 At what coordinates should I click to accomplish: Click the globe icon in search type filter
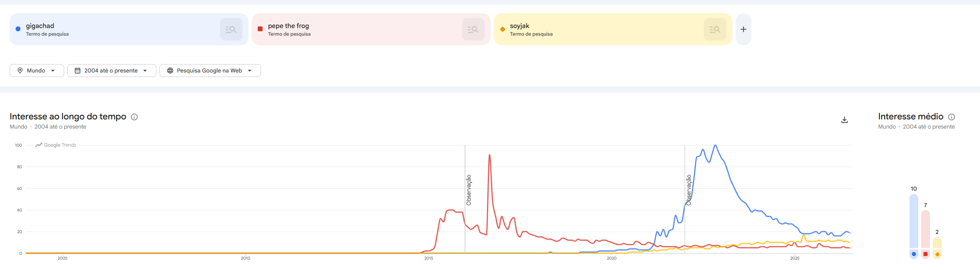tap(170, 71)
